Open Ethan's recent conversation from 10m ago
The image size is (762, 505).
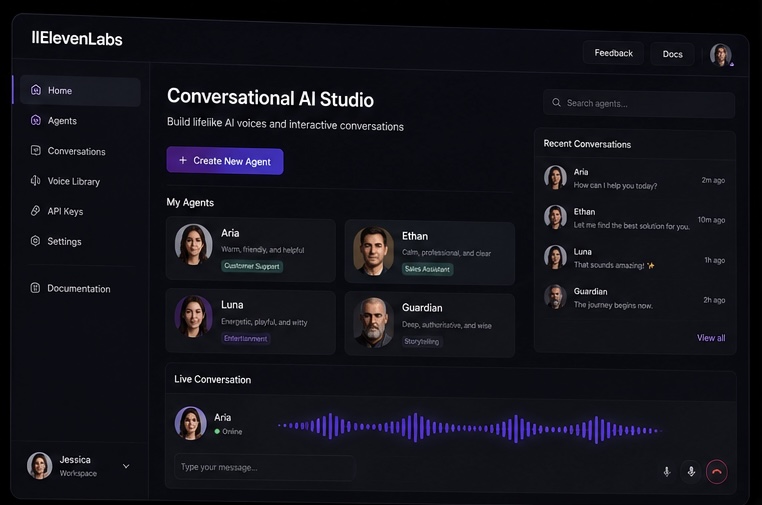coord(635,218)
